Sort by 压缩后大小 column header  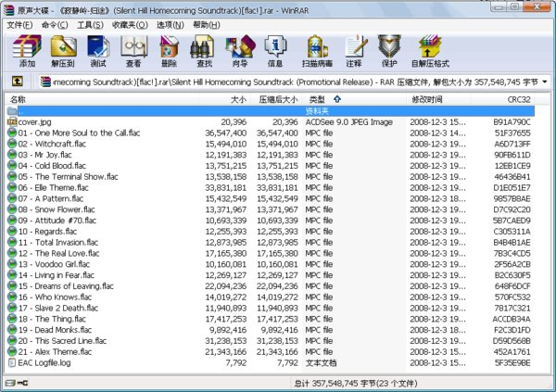[x=278, y=99]
